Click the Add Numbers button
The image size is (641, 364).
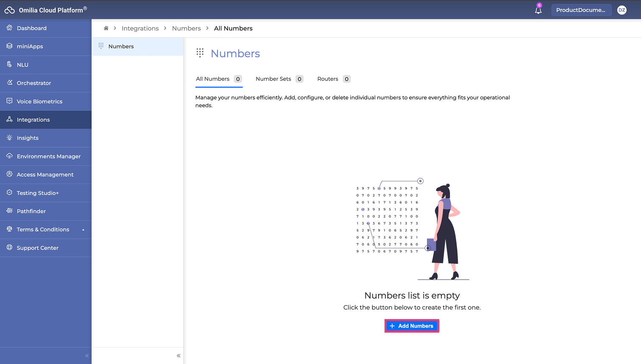(412, 326)
